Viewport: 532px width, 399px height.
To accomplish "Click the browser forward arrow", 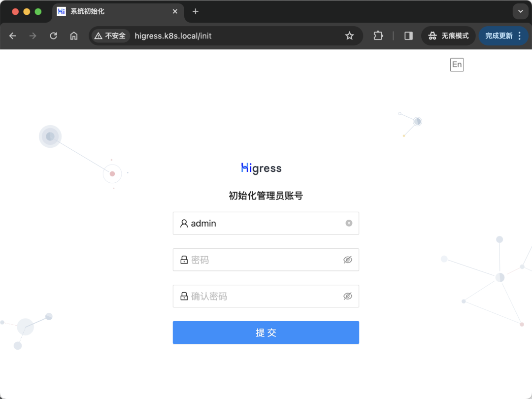I will tap(33, 36).
